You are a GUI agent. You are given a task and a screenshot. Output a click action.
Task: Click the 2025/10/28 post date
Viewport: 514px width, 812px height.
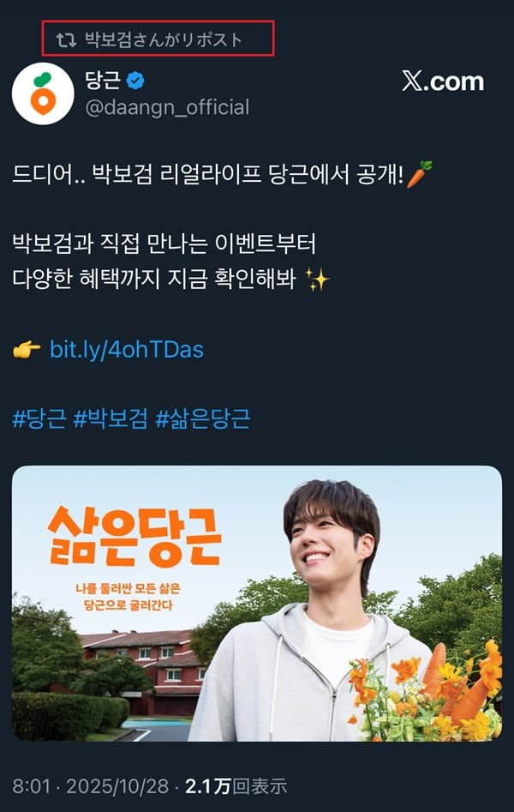pos(117,786)
